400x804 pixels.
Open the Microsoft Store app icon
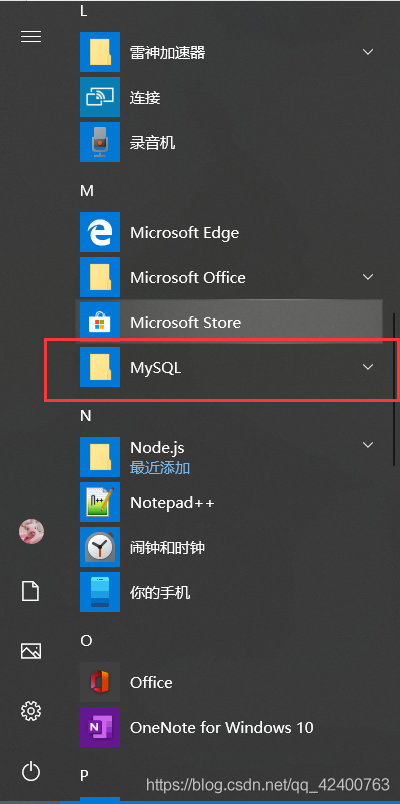click(100, 323)
